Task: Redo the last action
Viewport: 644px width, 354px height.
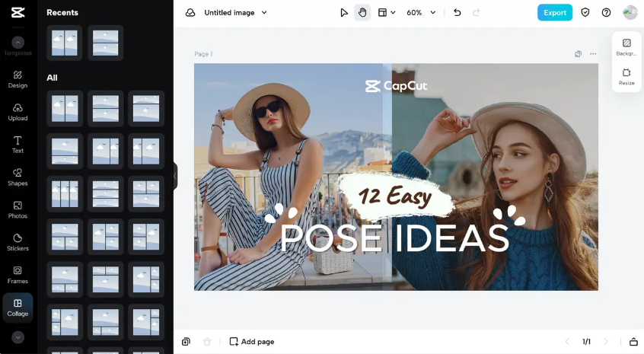Action: 476,13
